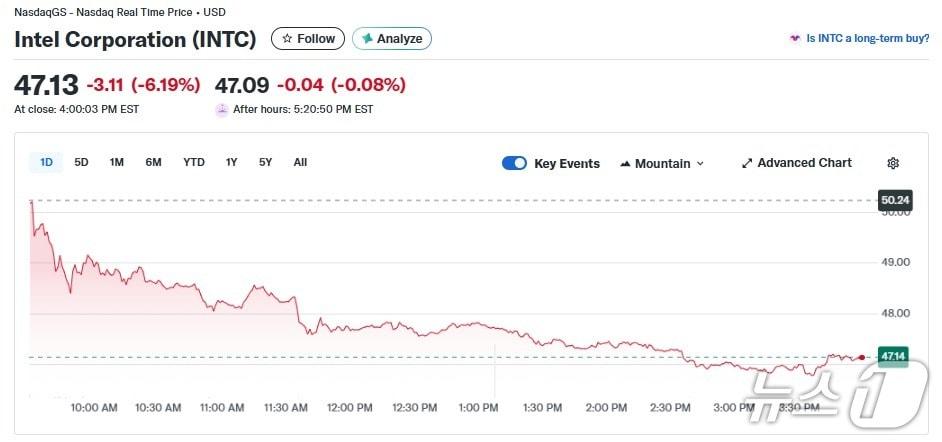This screenshot has width=942, height=442.
Task: Choose the 6M chart range
Action: coord(153,162)
